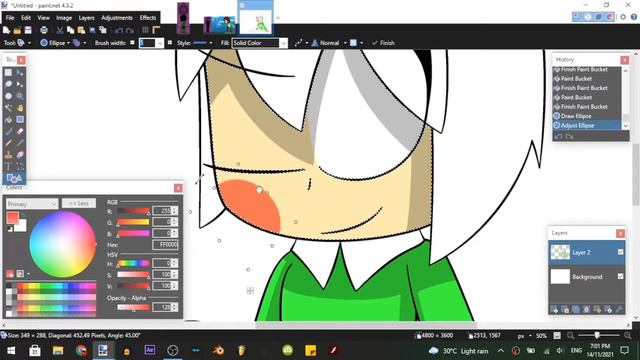Viewport: 640px width, 360px height.
Task: Toggle the Colors window icon top-right
Action: (610, 17)
